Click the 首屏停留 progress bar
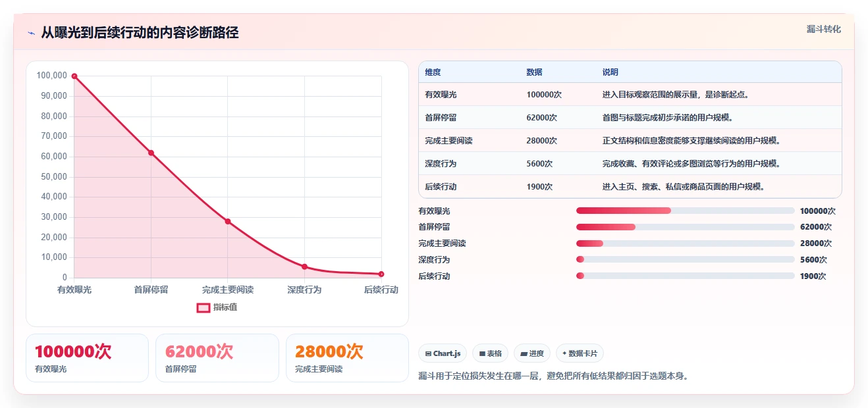Image resolution: width=868 pixels, height=408 pixels. [686, 227]
